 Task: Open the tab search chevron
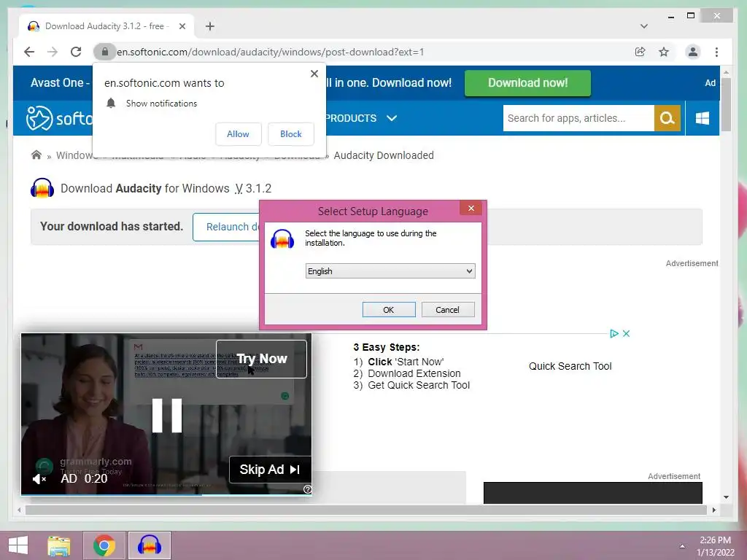click(643, 26)
